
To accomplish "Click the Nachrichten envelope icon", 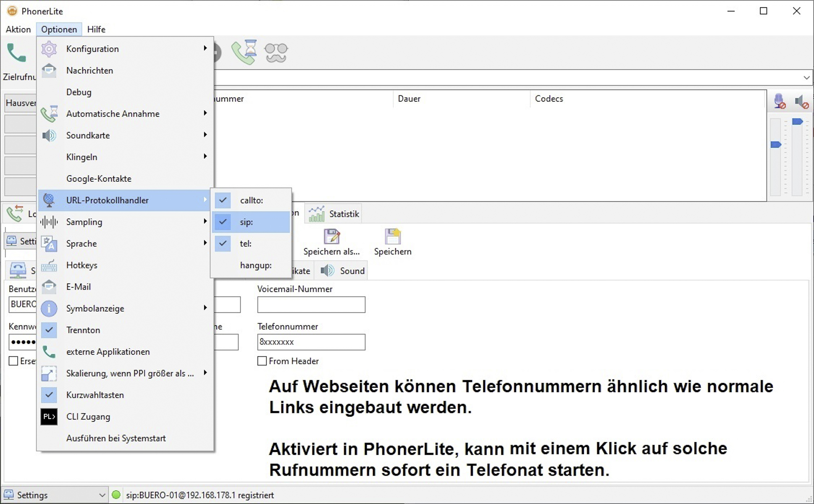I will [49, 71].
